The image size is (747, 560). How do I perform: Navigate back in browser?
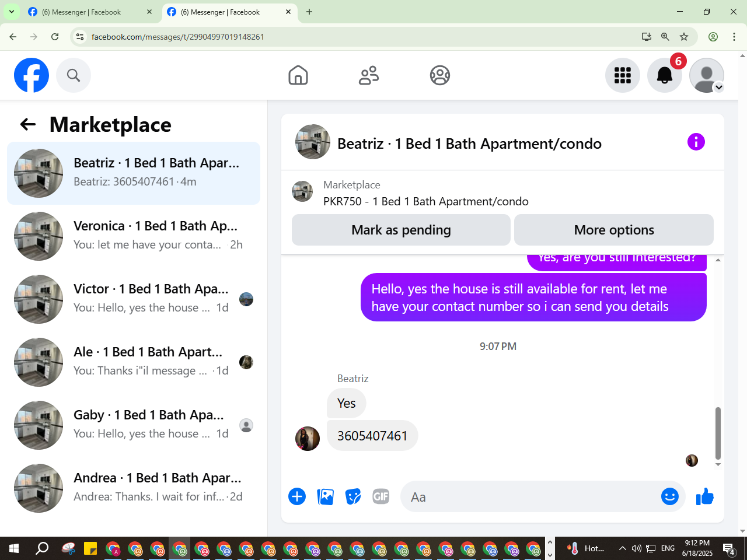pyautogui.click(x=13, y=37)
